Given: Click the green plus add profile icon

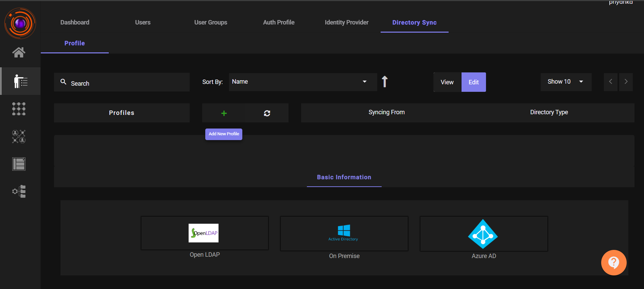Looking at the screenshot, I should click(x=224, y=113).
